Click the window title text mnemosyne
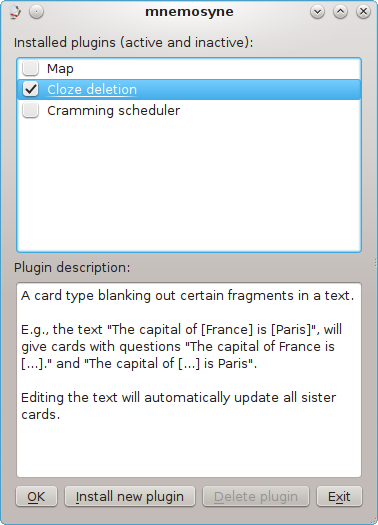The height and width of the screenshot is (525, 378). [189, 12]
